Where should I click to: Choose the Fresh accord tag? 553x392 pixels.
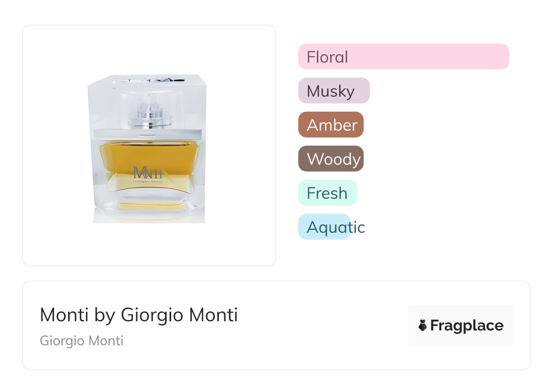327,193
